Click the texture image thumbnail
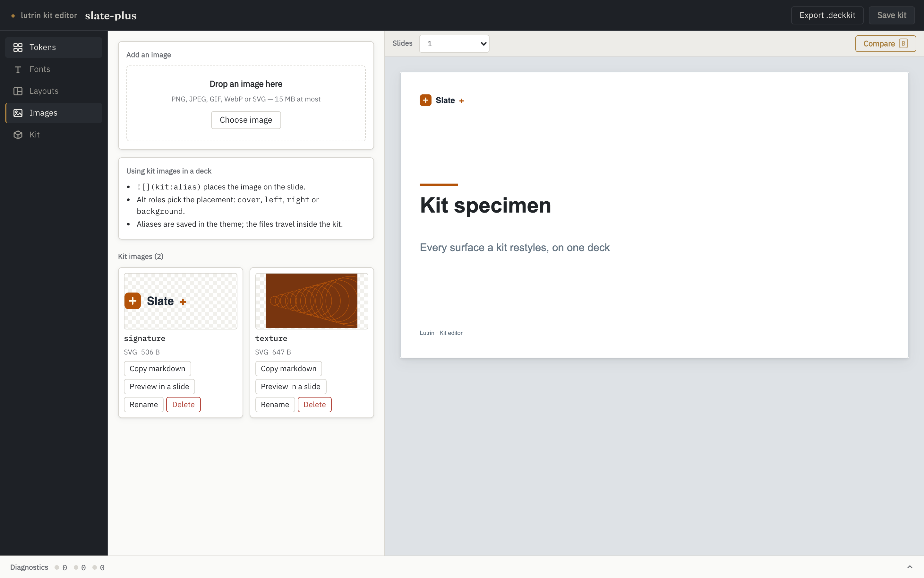The image size is (924, 578). (312, 301)
